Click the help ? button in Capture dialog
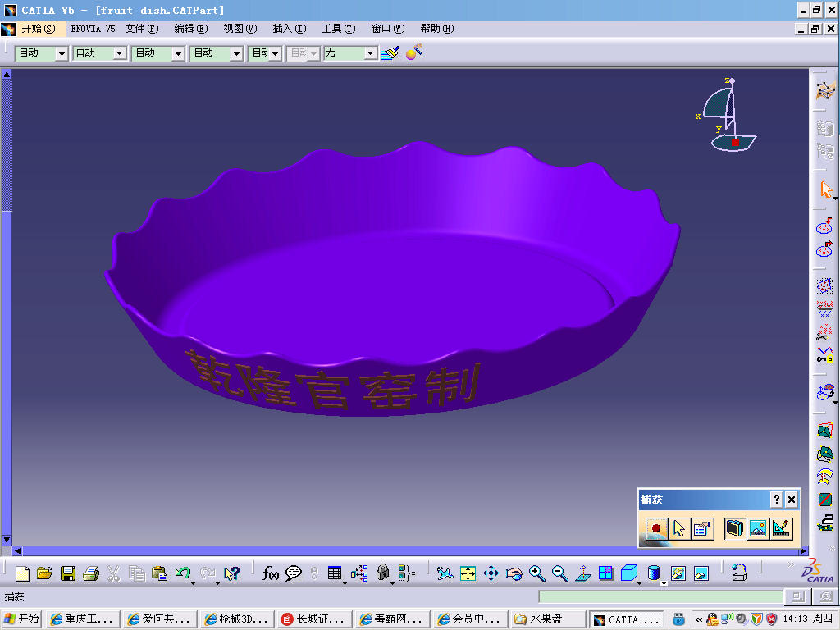This screenshot has height=630, width=840. [776, 500]
